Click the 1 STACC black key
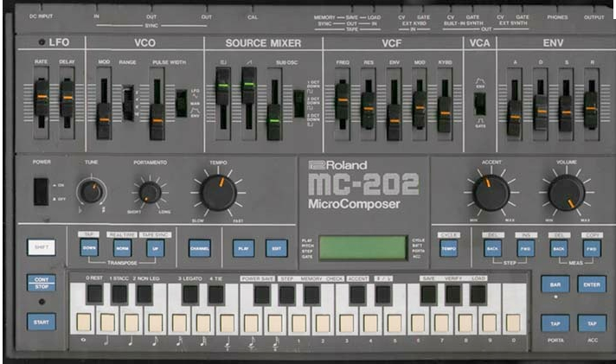Viewport: 616px width, 364px height. point(119,294)
